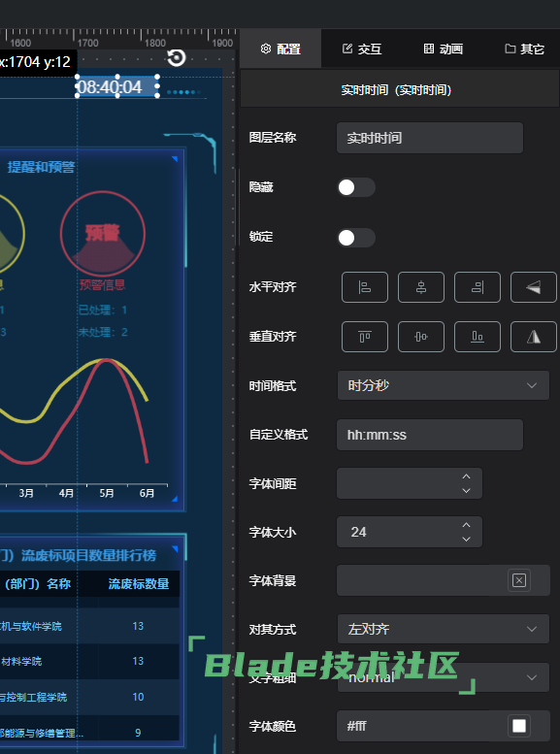Click the white 字体颜色 color swatch
Viewport: 560px width, 754px height.
coord(519,726)
